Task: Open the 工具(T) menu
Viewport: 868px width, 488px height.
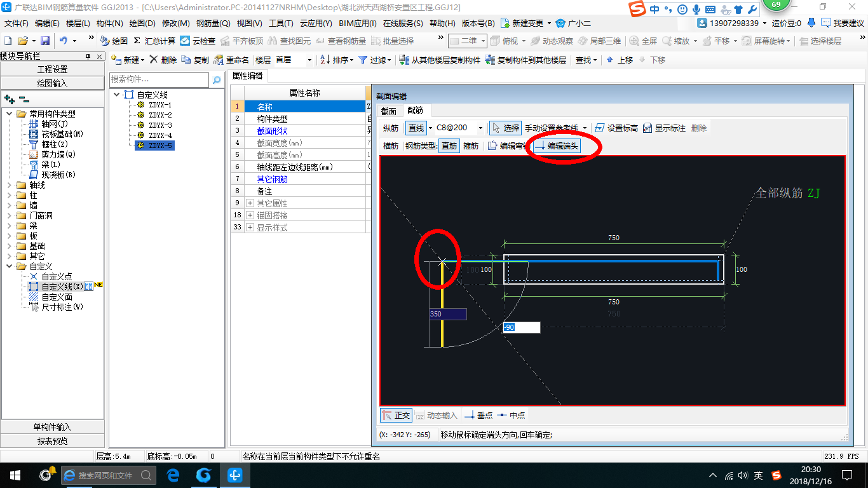Action: click(281, 24)
